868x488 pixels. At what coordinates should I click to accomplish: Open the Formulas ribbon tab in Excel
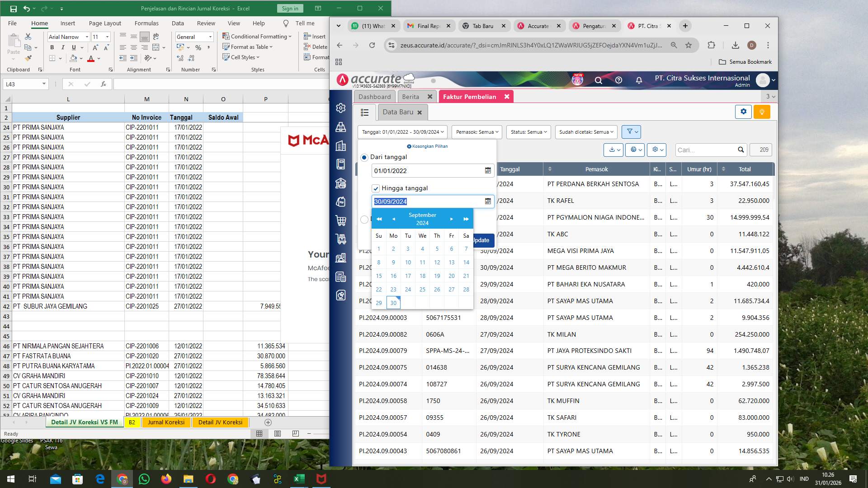(x=146, y=23)
